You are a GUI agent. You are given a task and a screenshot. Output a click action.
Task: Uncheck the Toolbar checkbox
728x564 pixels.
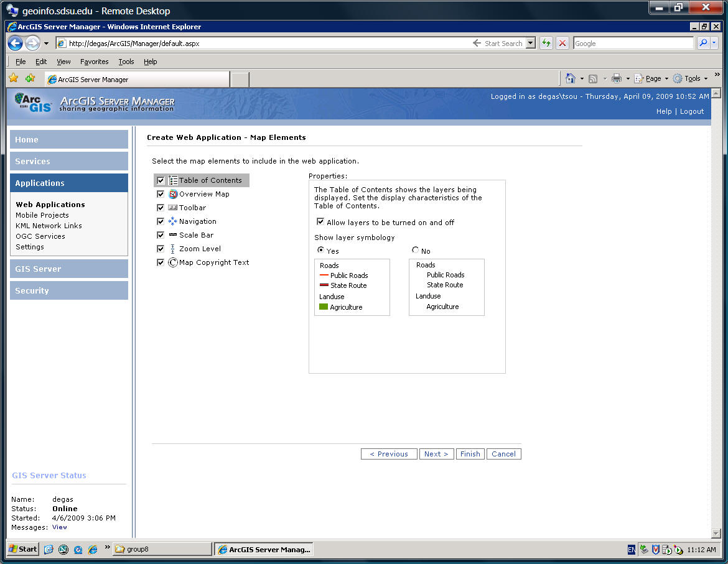pos(161,208)
